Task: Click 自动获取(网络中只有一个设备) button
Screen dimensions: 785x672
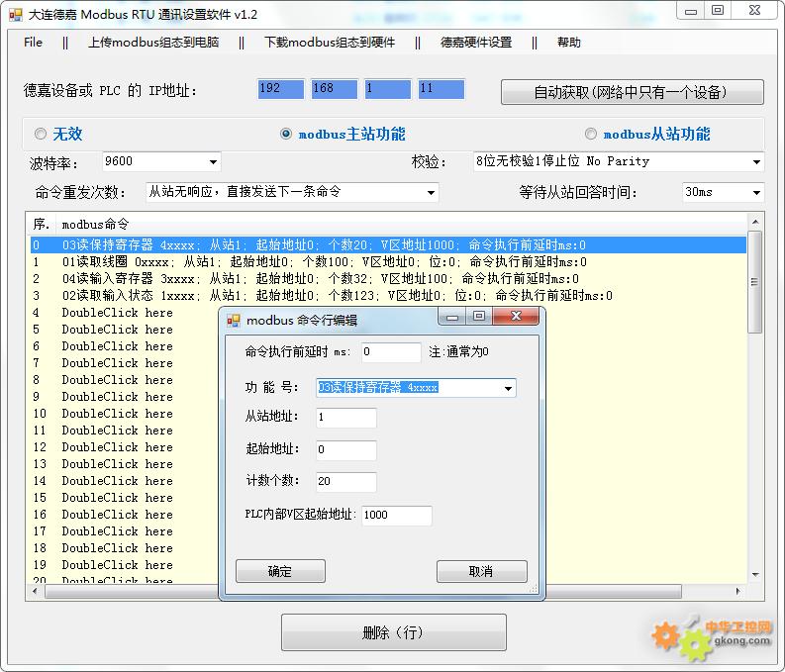Action: (632, 92)
